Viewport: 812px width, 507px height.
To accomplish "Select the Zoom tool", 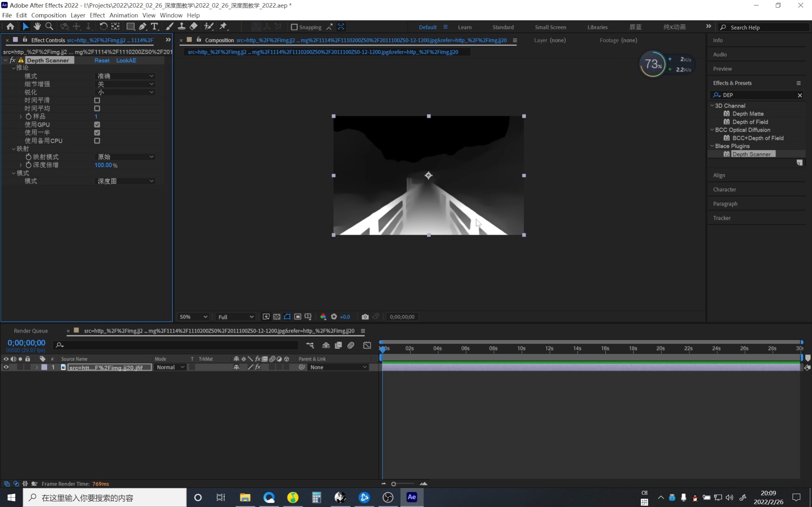I will 49,26.
